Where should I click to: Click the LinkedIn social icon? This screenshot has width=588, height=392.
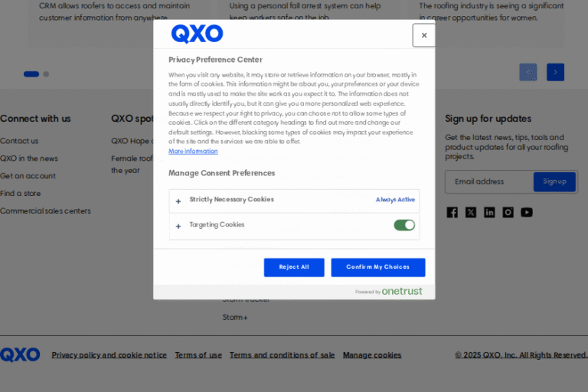489,212
